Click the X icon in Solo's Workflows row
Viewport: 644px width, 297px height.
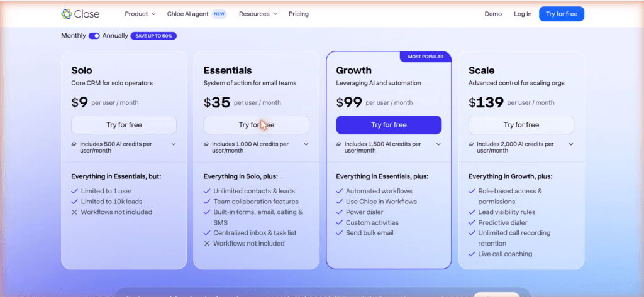[74, 212]
